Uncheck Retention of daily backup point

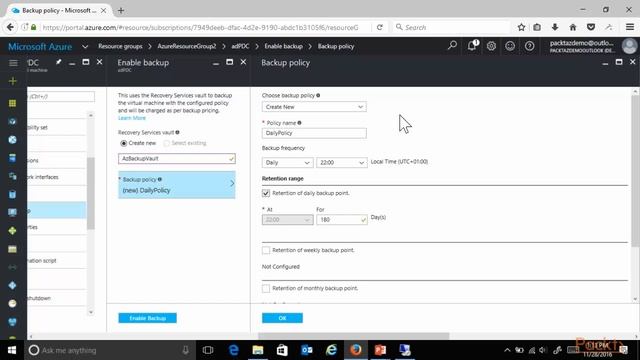point(266,193)
